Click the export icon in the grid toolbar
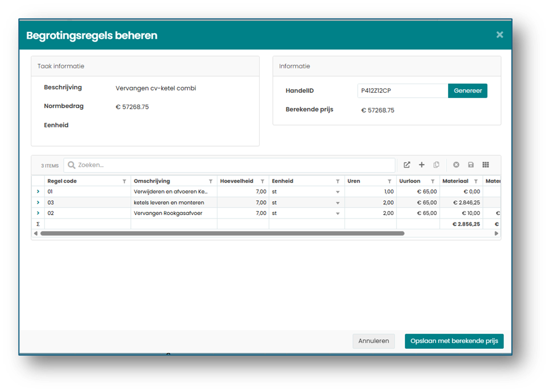The image size is (549, 392). (407, 164)
